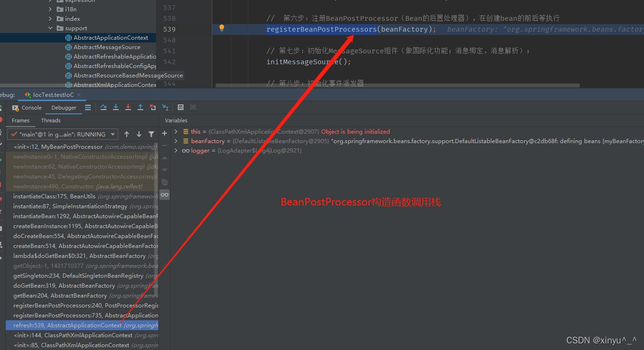Click the Step Out icon
The height and width of the screenshot is (350, 644).
140,107
